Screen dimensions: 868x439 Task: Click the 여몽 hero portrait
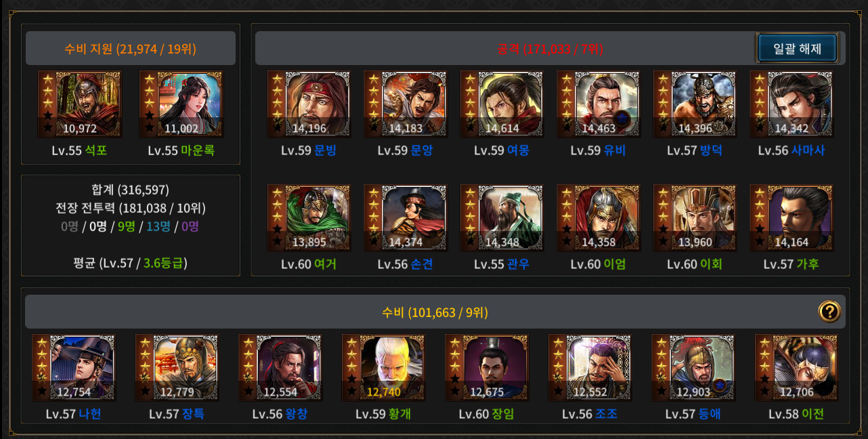(502, 104)
